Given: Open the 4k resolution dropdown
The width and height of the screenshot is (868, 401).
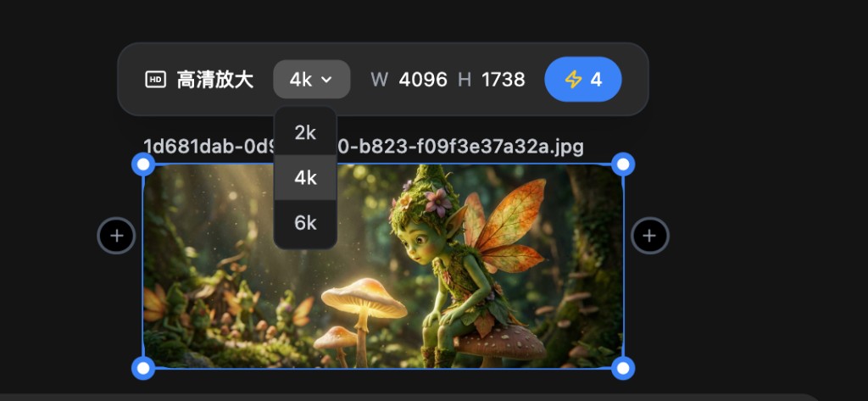Looking at the screenshot, I should (x=311, y=80).
